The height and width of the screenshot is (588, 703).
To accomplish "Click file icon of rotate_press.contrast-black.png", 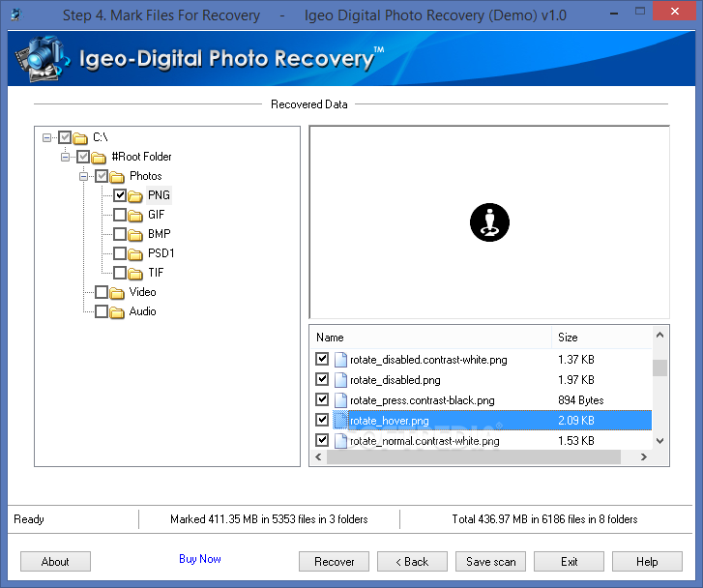I will (340, 400).
